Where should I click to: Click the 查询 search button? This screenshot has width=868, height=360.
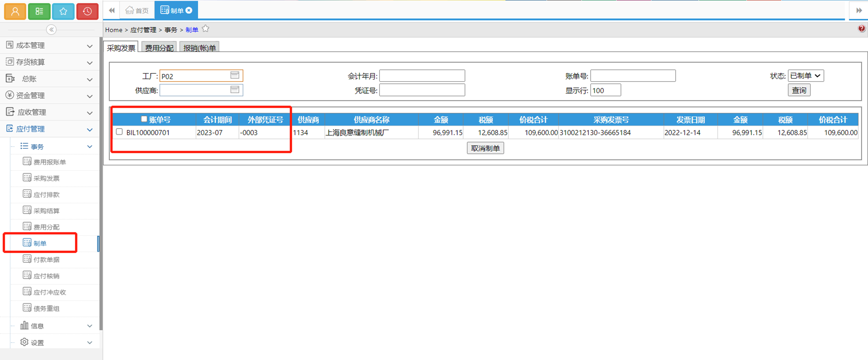799,90
